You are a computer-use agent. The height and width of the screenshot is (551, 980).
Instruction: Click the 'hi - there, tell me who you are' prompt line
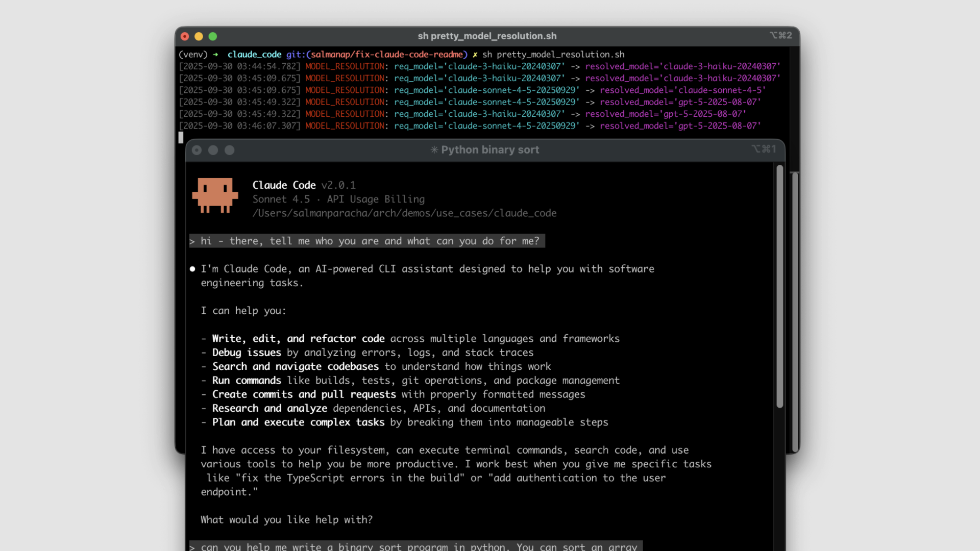click(367, 241)
